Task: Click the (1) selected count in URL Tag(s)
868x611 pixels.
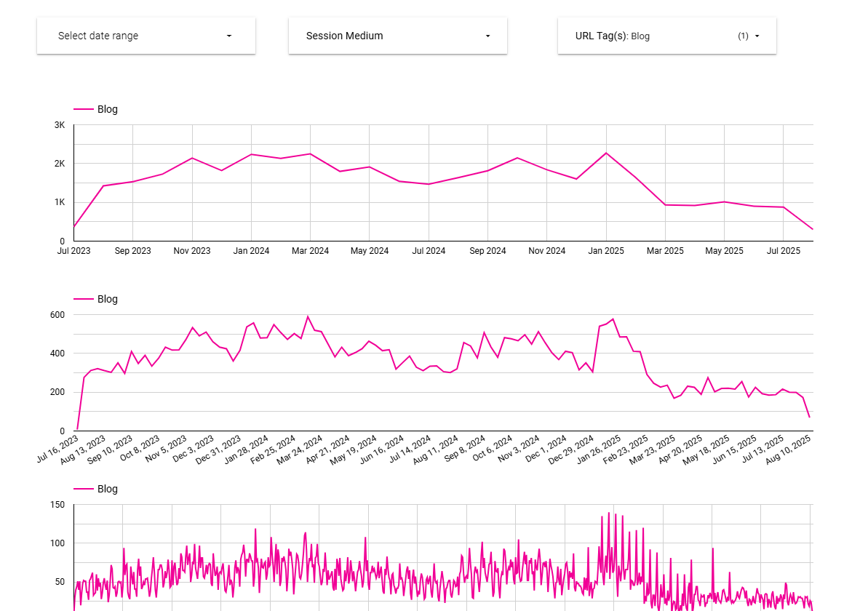Action: click(x=743, y=36)
